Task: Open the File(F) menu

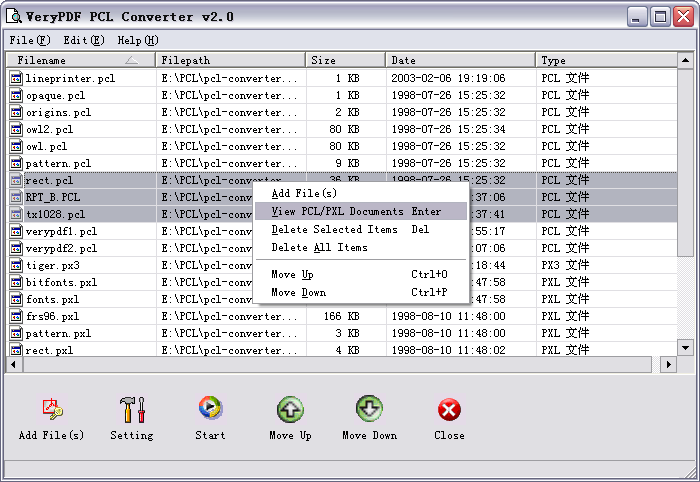Action: pyautogui.click(x=30, y=40)
